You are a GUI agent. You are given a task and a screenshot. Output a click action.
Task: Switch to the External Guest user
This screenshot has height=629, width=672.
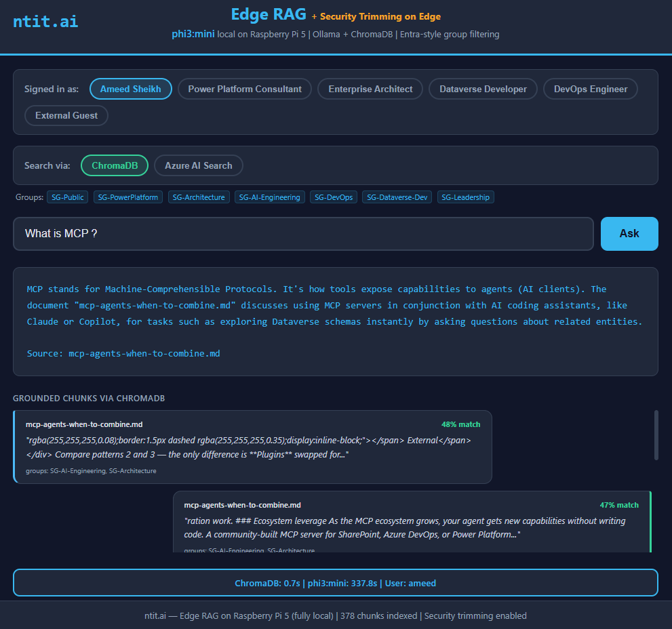(66, 115)
